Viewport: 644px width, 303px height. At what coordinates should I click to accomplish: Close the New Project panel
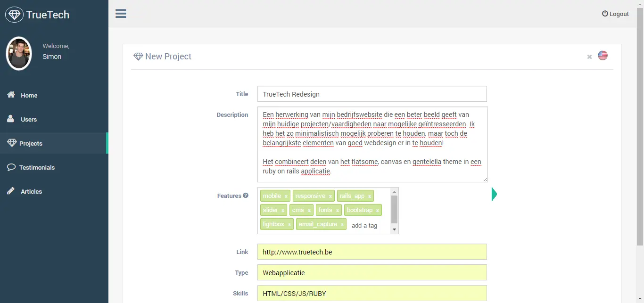coord(589,57)
